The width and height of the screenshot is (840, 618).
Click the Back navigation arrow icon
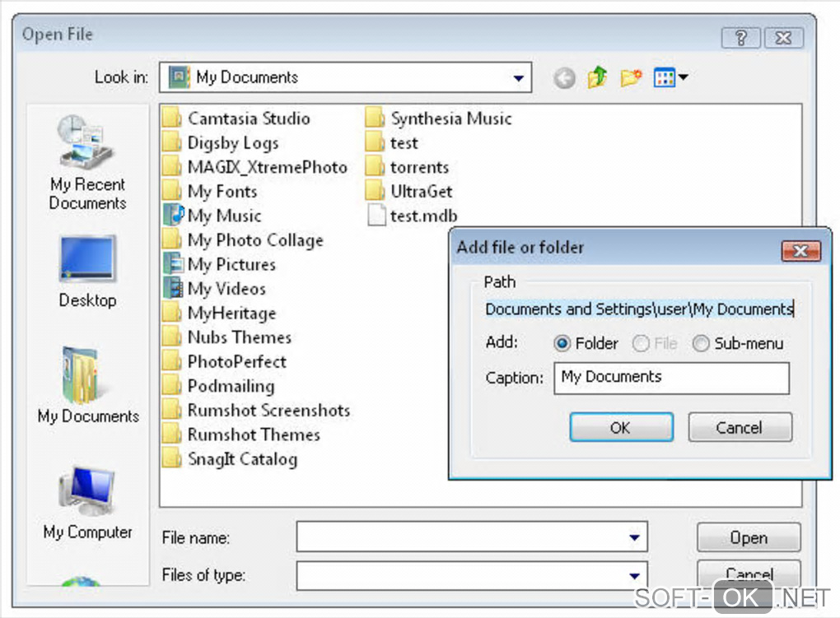click(x=564, y=78)
